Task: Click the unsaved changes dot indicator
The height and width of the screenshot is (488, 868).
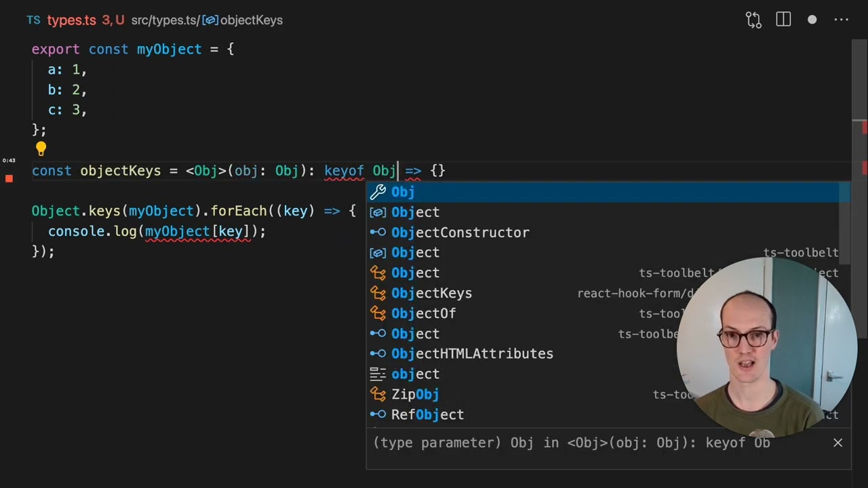Action: (x=812, y=20)
